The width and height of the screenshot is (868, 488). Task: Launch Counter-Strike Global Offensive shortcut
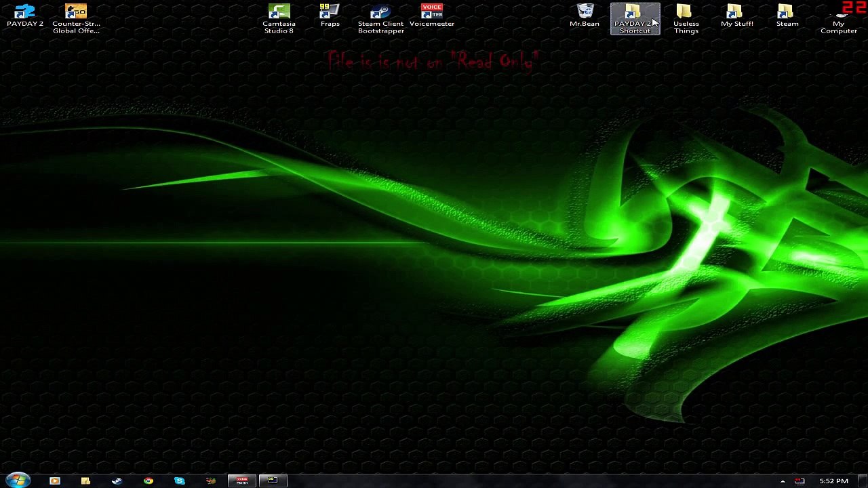click(76, 19)
